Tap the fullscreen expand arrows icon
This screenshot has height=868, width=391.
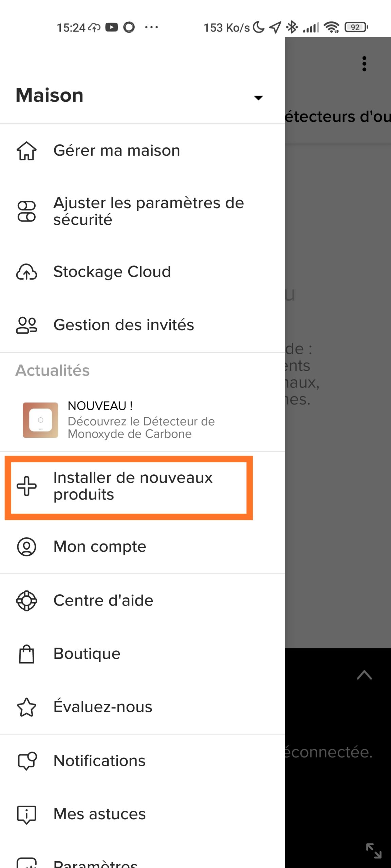coord(374,851)
